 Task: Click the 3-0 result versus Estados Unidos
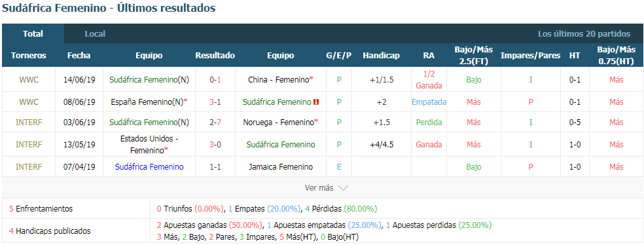[215, 145]
